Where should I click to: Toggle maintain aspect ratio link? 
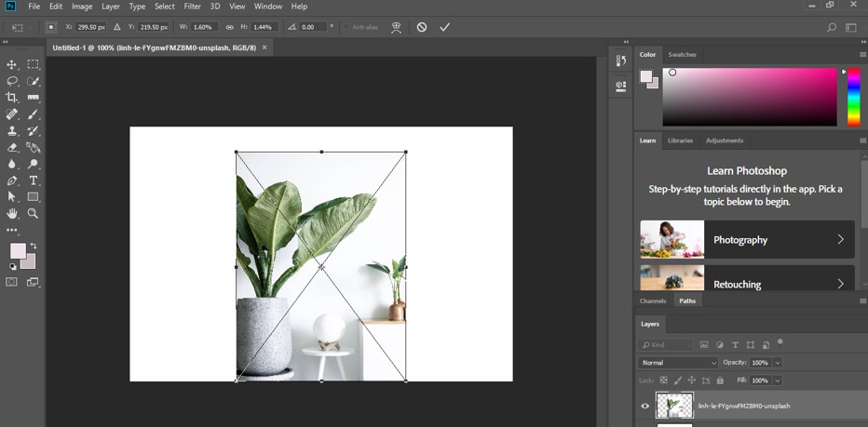pyautogui.click(x=230, y=27)
